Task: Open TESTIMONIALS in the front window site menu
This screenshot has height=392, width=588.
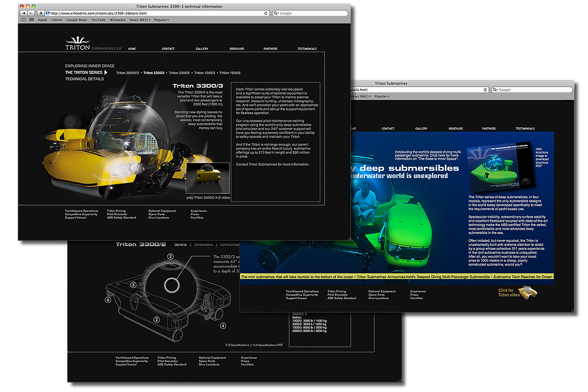Action: (307, 49)
